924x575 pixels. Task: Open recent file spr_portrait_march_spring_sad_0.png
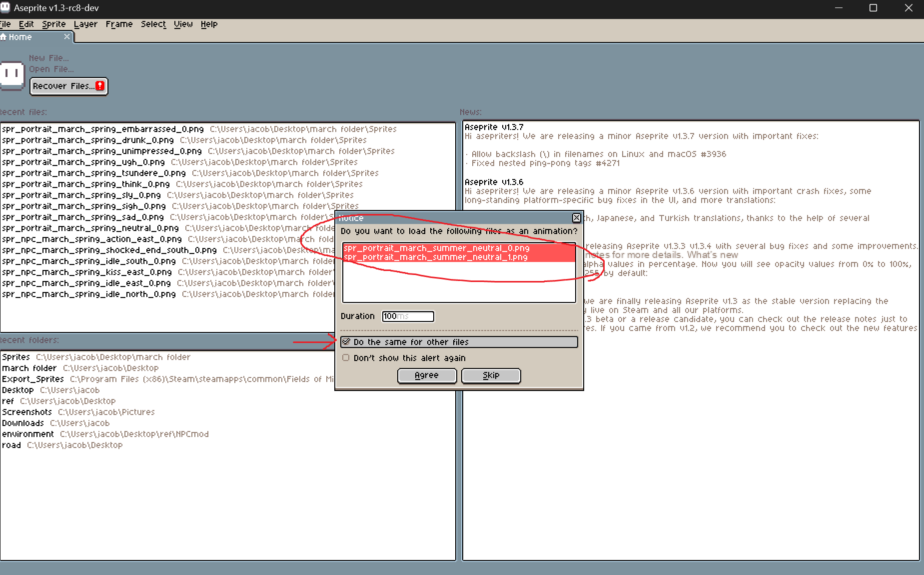pos(168,217)
